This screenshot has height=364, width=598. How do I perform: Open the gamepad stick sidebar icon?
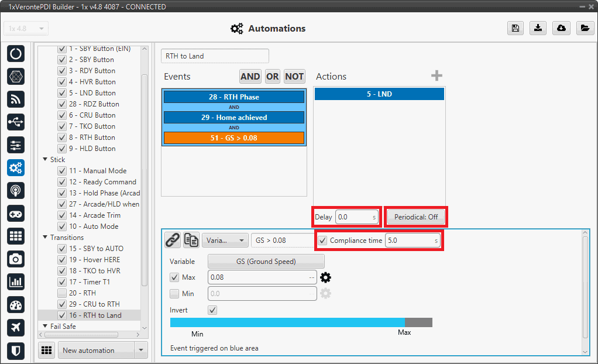coord(16,214)
